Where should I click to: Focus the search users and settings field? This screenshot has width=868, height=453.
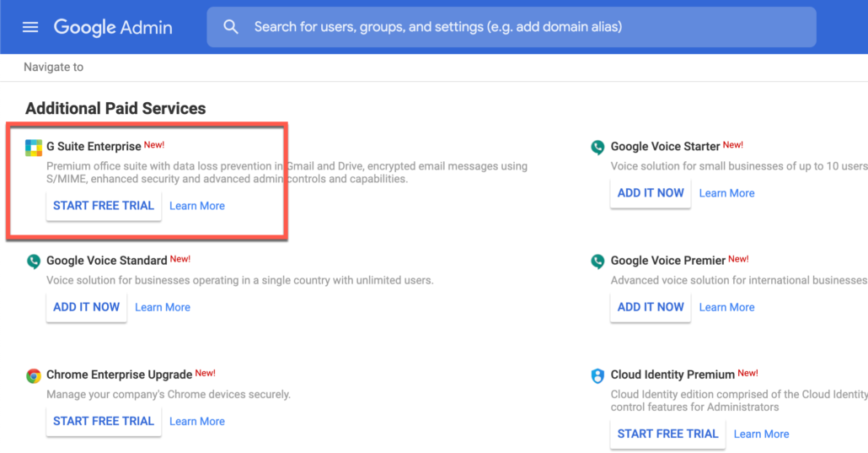pyautogui.click(x=512, y=27)
